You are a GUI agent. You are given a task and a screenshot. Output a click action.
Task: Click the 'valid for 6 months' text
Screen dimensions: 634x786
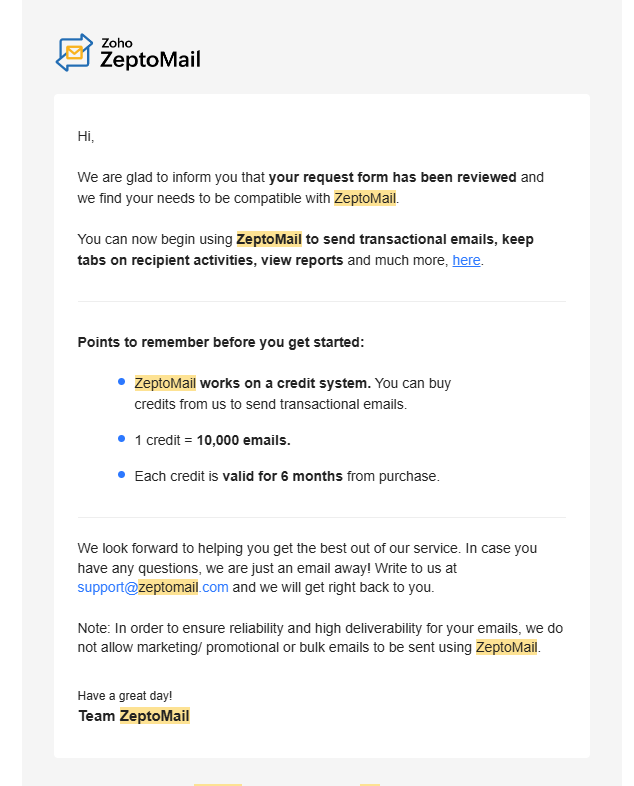[x=283, y=476]
